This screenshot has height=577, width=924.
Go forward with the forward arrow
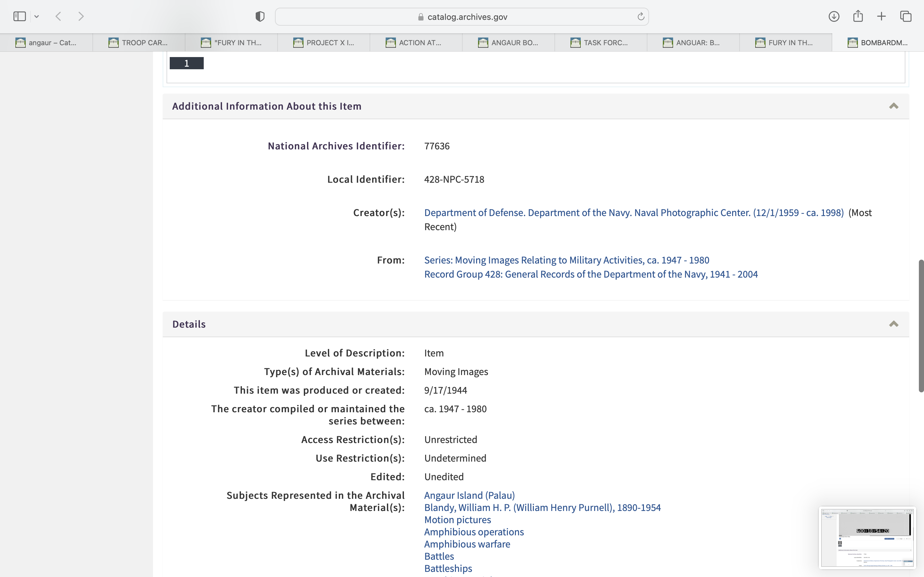point(81,16)
